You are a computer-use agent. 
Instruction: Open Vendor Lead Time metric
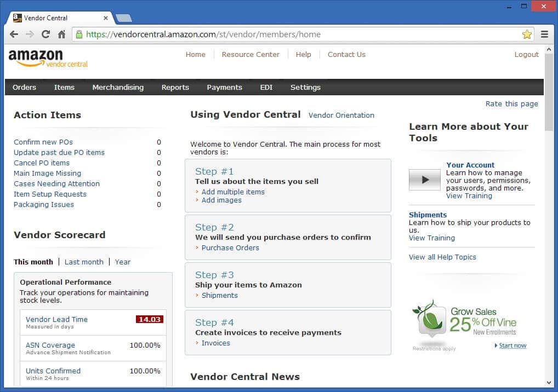tap(56, 320)
